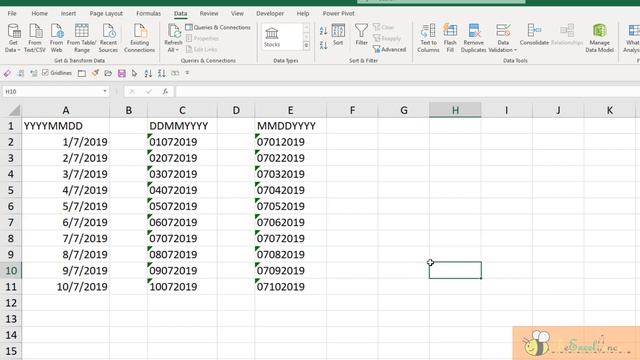The height and width of the screenshot is (360, 640).
Task: Open the Formulas tab
Action: pyautogui.click(x=148, y=13)
